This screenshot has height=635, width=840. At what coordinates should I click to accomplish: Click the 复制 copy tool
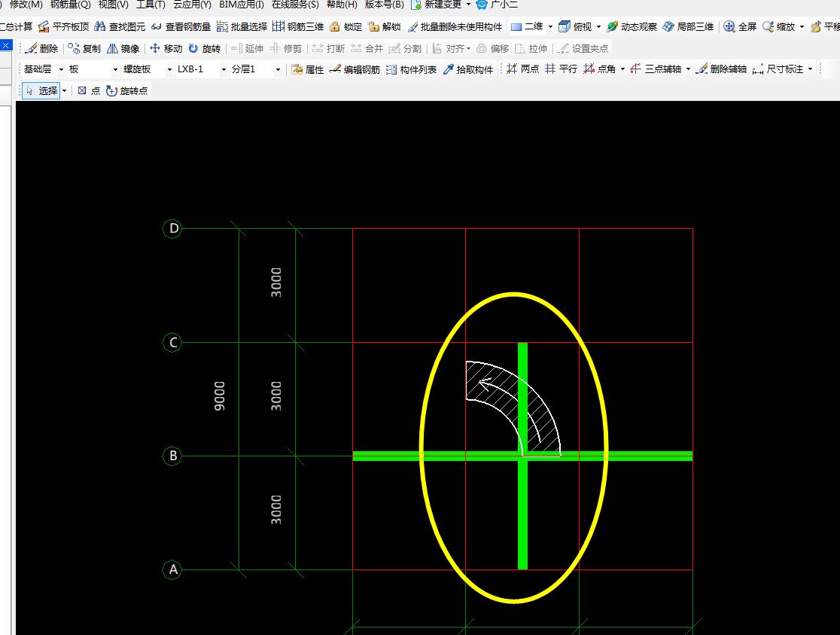tap(84, 48)
